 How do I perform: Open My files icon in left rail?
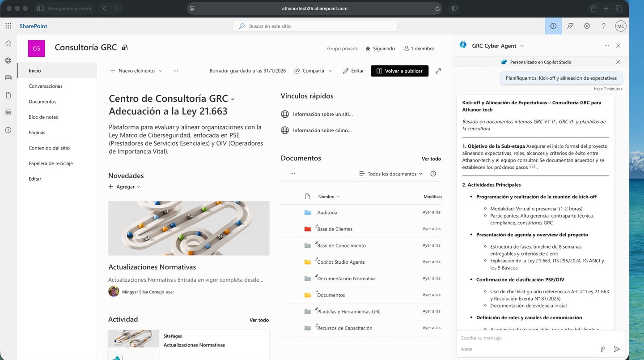8,95
